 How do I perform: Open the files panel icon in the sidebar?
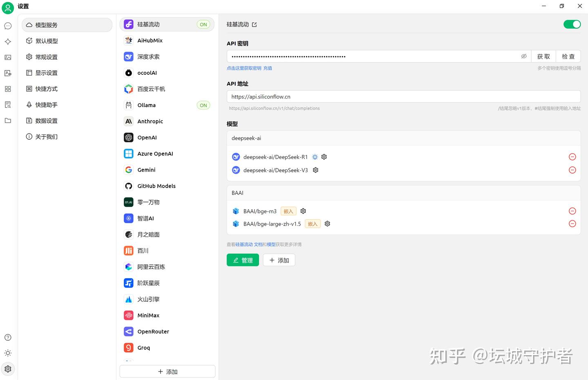pos(8,120)
